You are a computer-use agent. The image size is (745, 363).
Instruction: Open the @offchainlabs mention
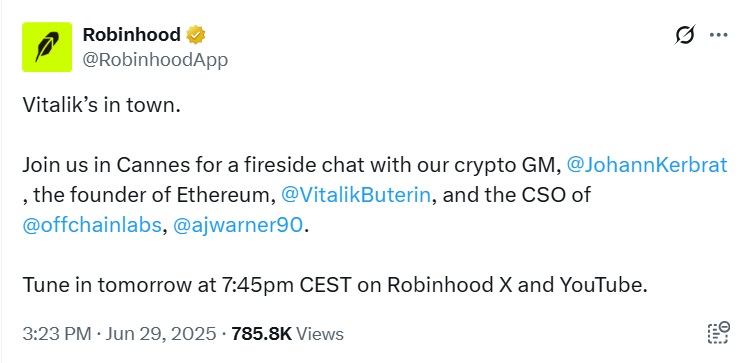point(92,225)
